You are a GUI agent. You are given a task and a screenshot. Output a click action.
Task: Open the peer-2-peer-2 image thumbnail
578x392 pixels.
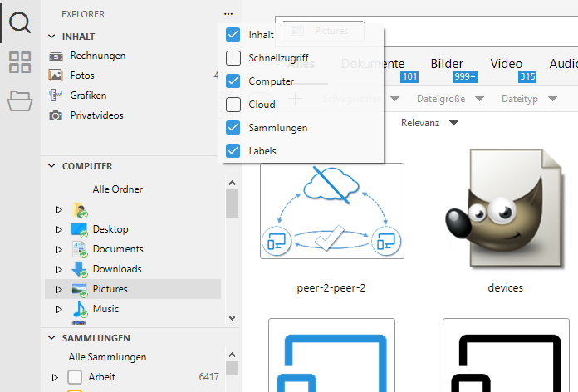click(331, 211)
